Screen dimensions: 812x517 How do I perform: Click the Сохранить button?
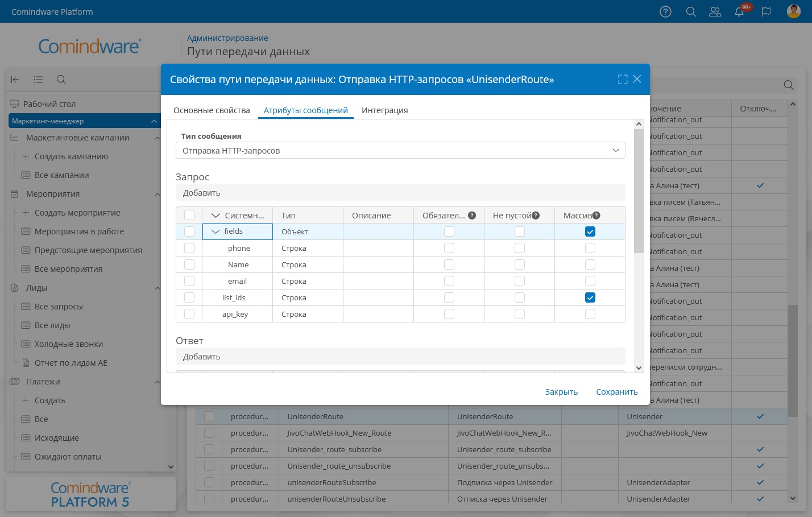click(x=616, y=392)
